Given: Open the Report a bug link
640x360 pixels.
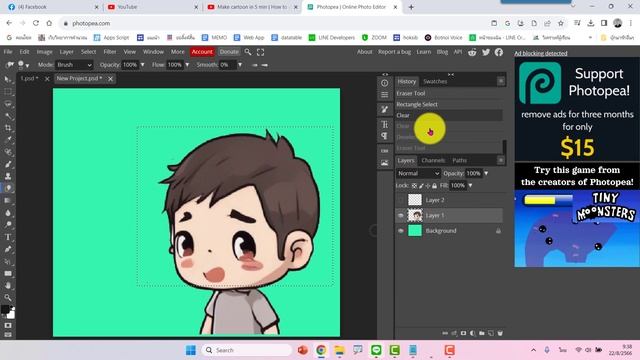Looking at the screenshot, I should (394, 52).
